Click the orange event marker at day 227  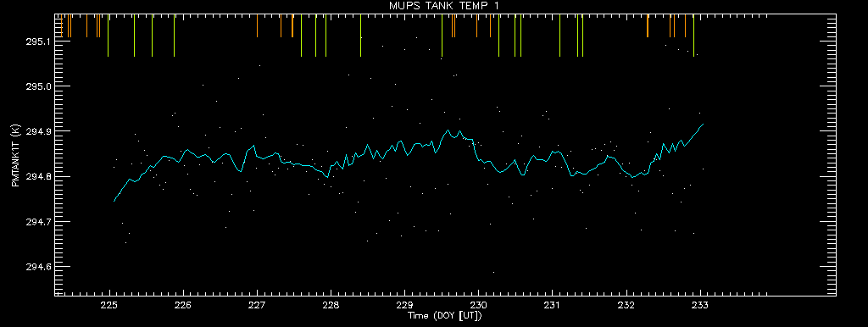258,25
